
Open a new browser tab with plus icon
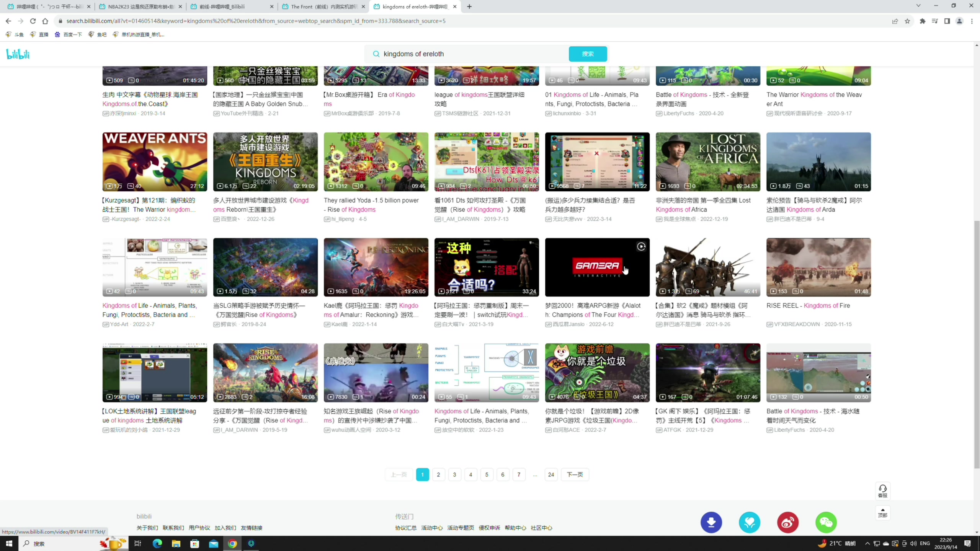[469, 7]
